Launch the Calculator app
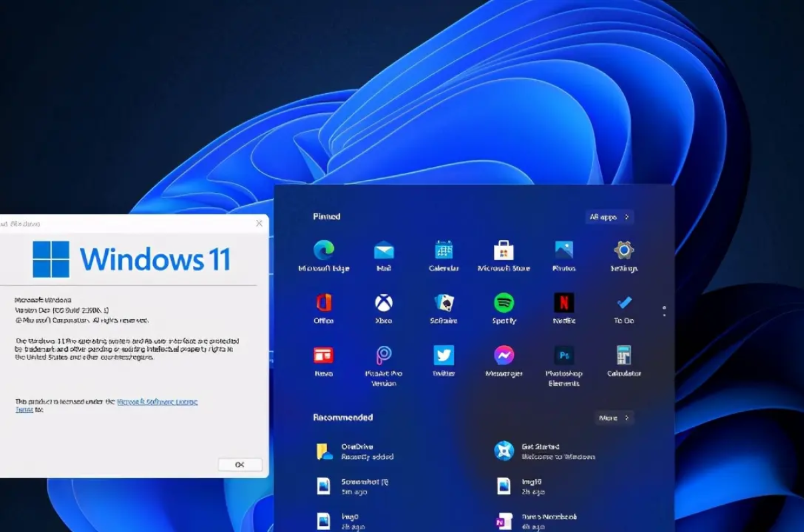Viewport: 804px width, 532px height. point(624,359)
